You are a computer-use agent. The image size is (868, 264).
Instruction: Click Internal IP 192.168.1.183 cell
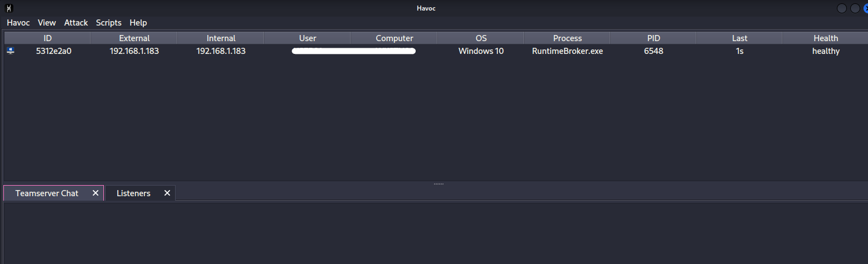click(221, 51)
